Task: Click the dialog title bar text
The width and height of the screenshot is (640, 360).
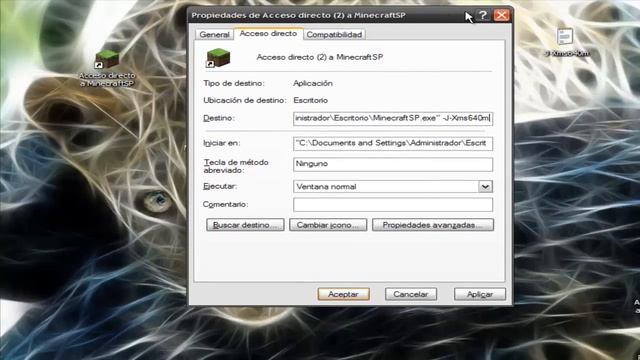Action: 298,16
